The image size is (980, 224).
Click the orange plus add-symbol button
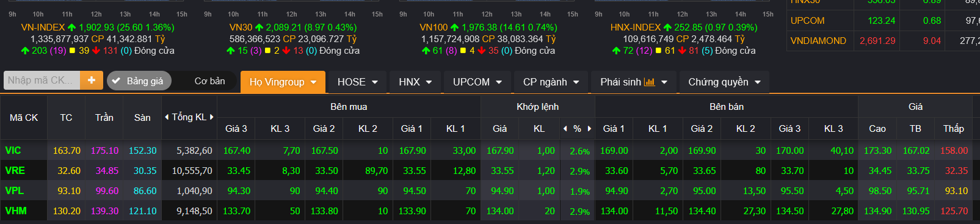click(92, 80)
